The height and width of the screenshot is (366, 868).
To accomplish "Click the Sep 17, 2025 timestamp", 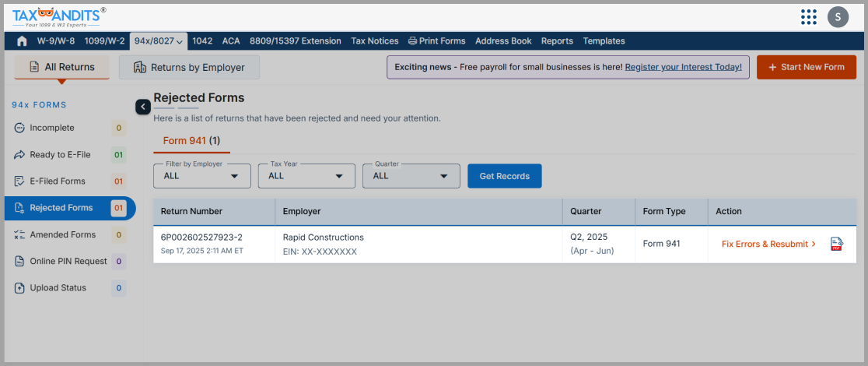I will (x=201, y=251).
